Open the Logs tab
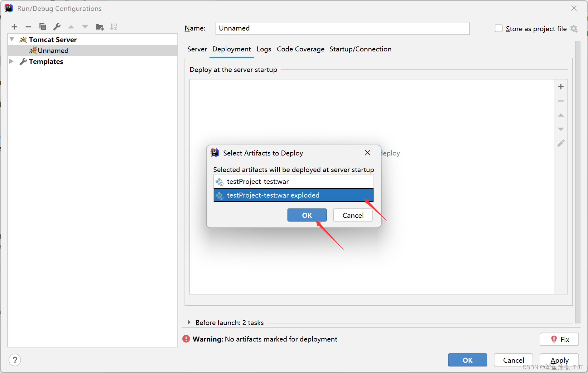Viewport: 588px width, 373px height. pyautogui.click(x=264, y=49)
